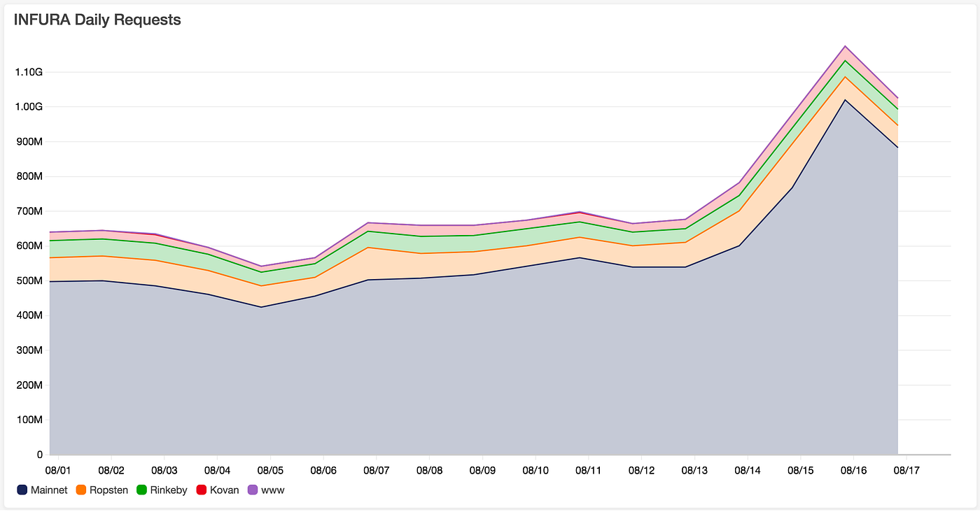Click the 1.00G y-axis label
Image resolution: width=980 pixels, height=512 pixels.
click(29, 107)
